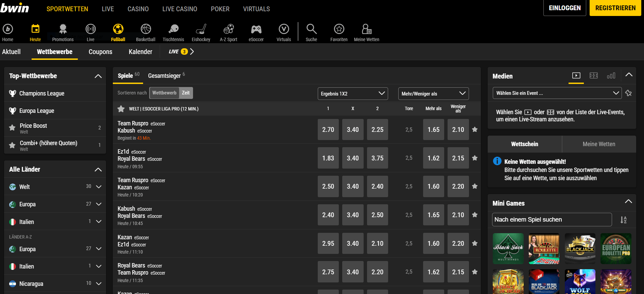Switch to Meine Wetten betslip tab
The width and height of the screenshot is (644, 294).
pos(599,144)
